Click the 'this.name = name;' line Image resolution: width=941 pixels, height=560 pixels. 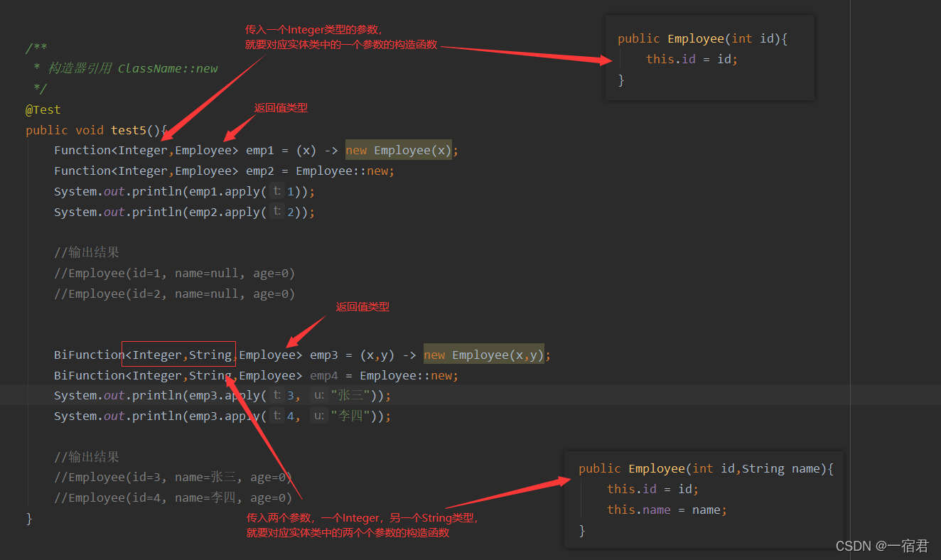pyautogui.click(x=667, y=510)
